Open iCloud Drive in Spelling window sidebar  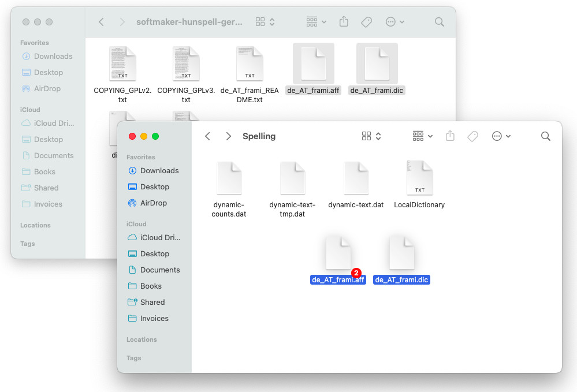[x=154, y=237]
